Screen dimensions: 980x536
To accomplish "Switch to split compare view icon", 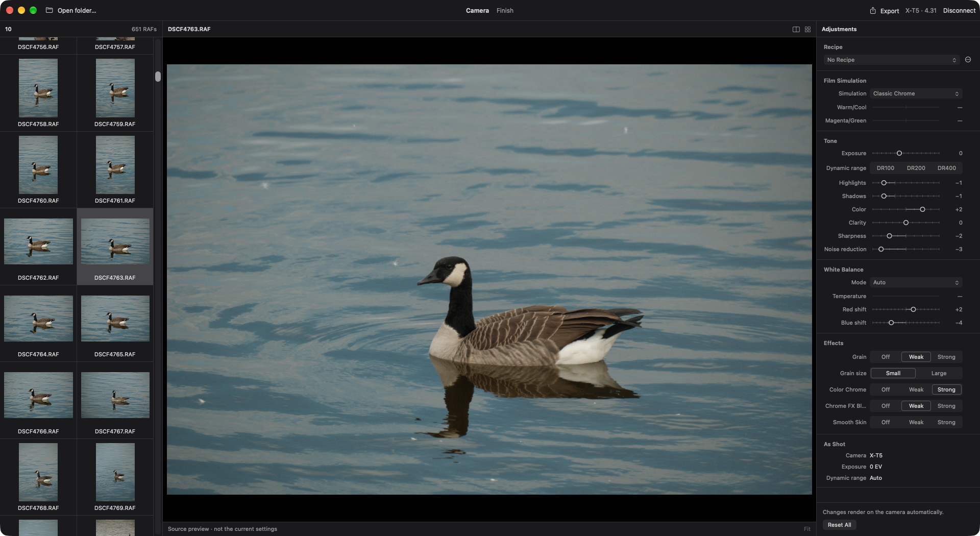I will coord(796,29).
